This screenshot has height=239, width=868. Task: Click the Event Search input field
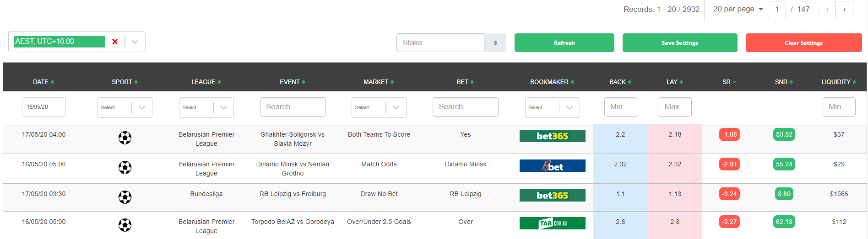[x=293, y=107]
